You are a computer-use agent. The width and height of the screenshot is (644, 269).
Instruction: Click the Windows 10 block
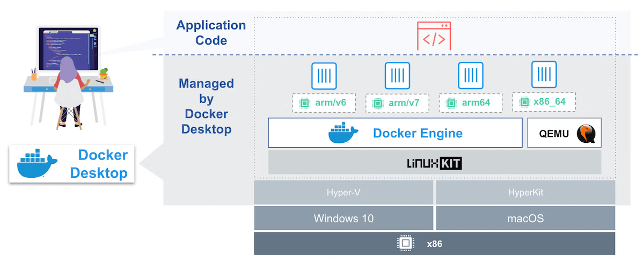point(343,219)
